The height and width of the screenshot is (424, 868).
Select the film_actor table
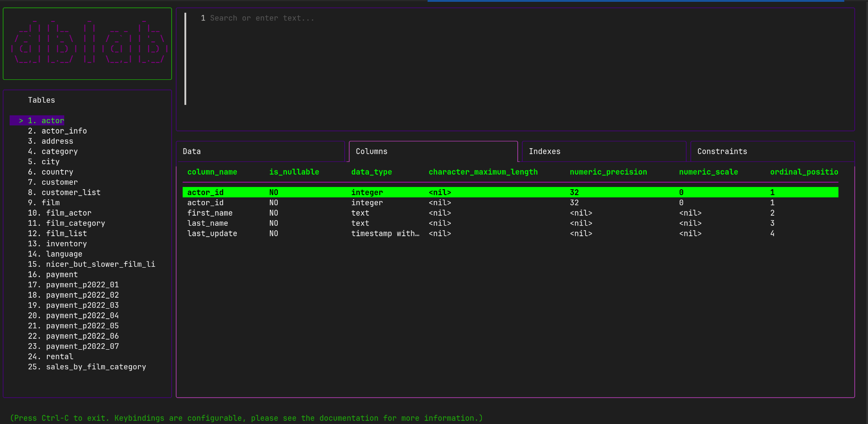coord(60,213)
